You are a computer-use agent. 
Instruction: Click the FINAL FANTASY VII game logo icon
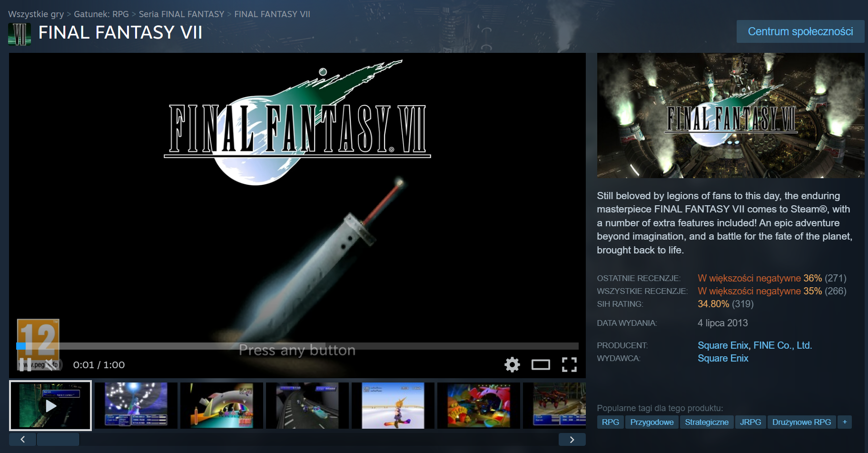(x=19, y=33)
